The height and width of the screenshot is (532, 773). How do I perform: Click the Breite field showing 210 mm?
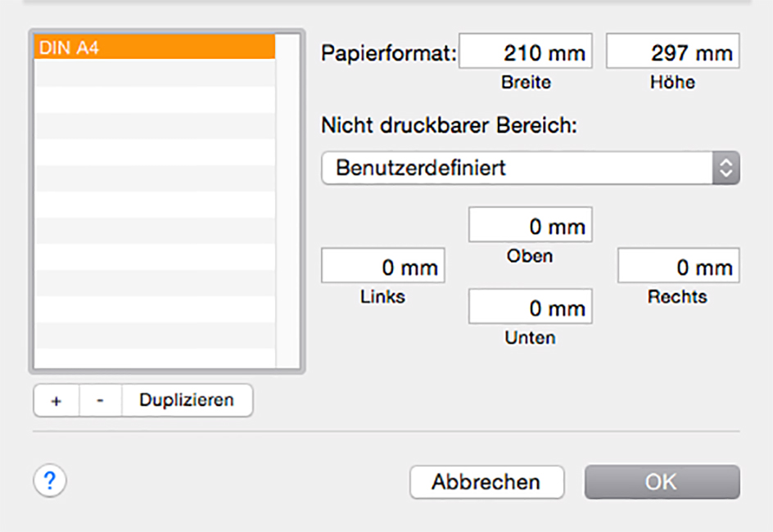click(x=526, y=53)
